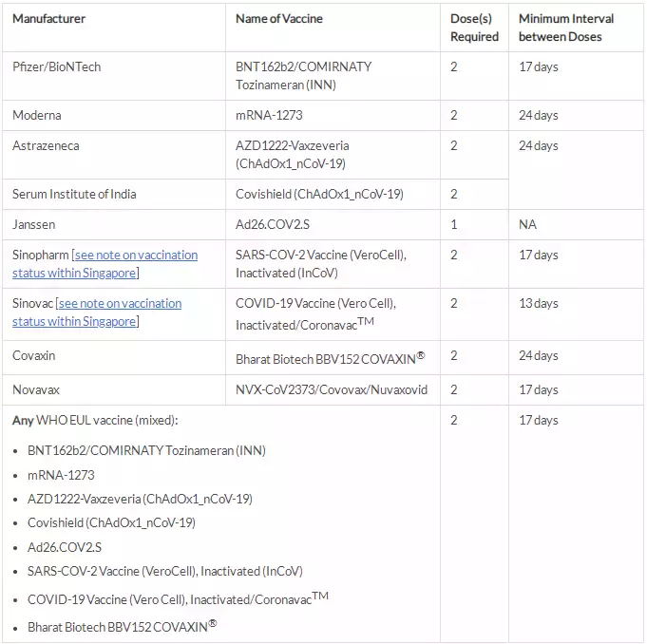Click the Dose(s) Required column header
647x644 pixels.
tap(474, 28)
